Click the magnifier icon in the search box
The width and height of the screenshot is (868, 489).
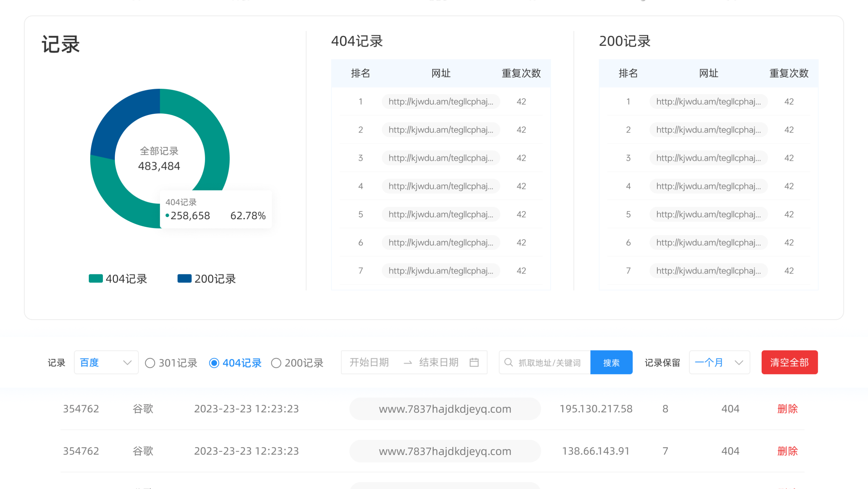pyautogui.click(x=508, y=362)
